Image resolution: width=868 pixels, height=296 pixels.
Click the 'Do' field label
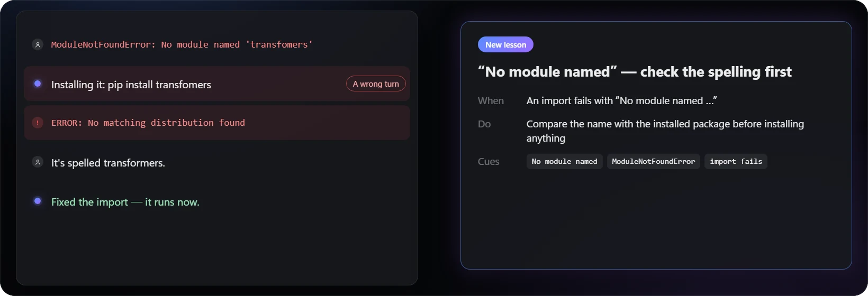click(x=484, y=124)
